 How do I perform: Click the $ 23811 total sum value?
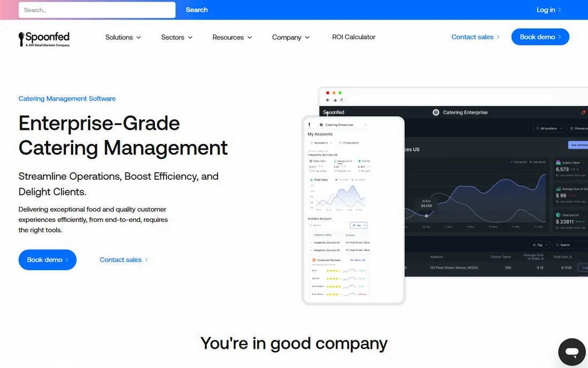pyautogui.click(x=565, y=221)
